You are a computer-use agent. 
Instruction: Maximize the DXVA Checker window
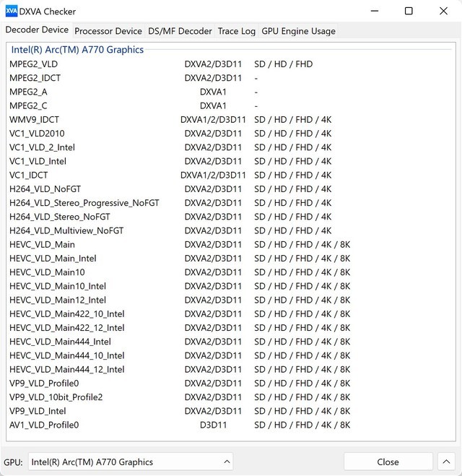click(x=409, y=12)
